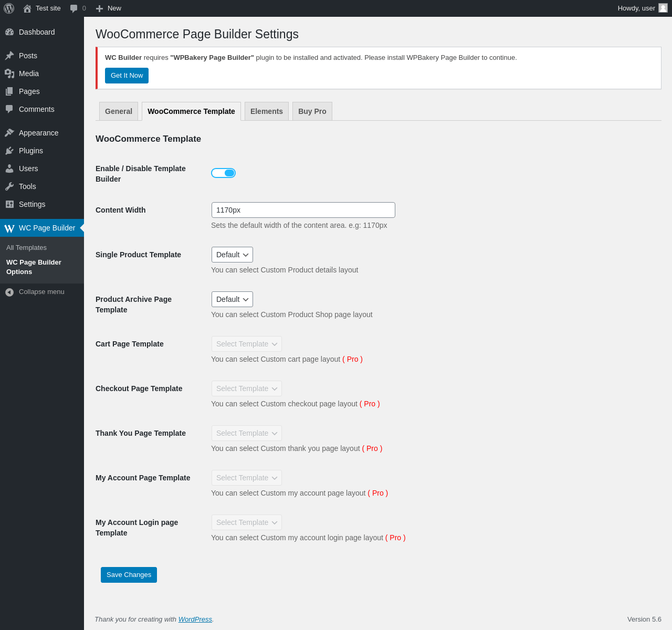Open the comments bubble in admin bar
672x630 pixels.
[x=74, y=8]
